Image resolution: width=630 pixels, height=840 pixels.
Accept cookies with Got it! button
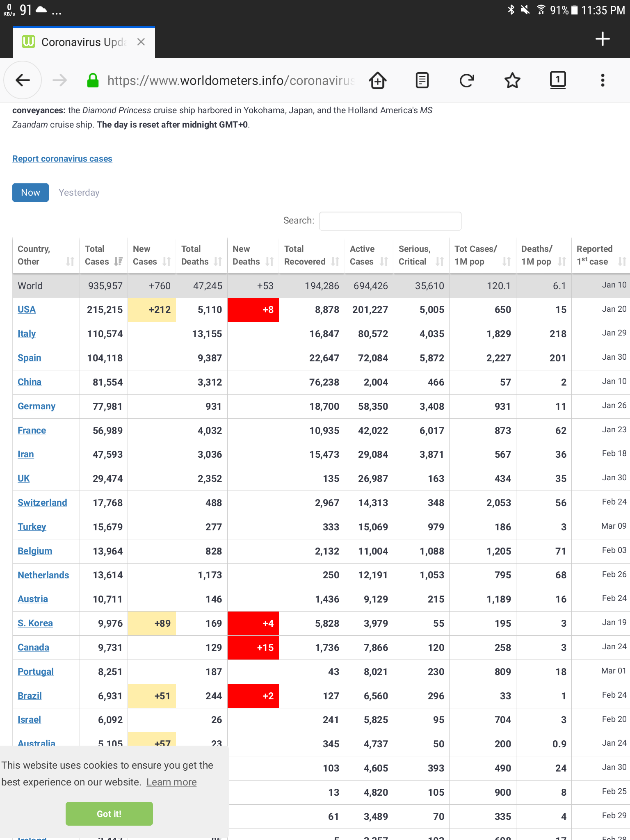[x=109, y=814]
